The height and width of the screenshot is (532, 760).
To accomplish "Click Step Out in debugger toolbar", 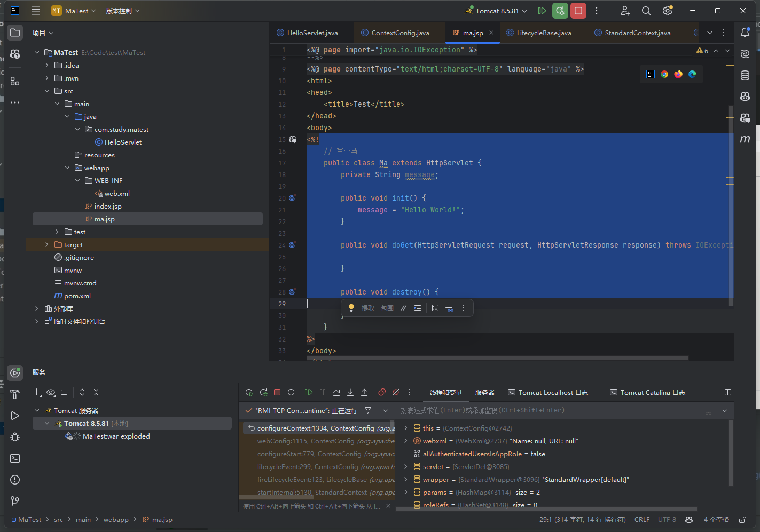I will click(364, 392).
